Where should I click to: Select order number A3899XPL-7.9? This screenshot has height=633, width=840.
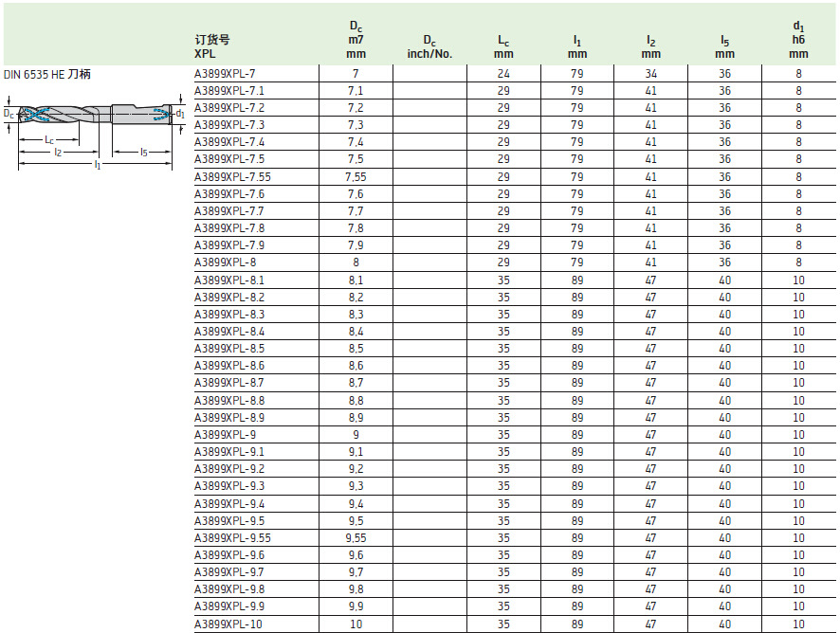[x=228, y=245]
